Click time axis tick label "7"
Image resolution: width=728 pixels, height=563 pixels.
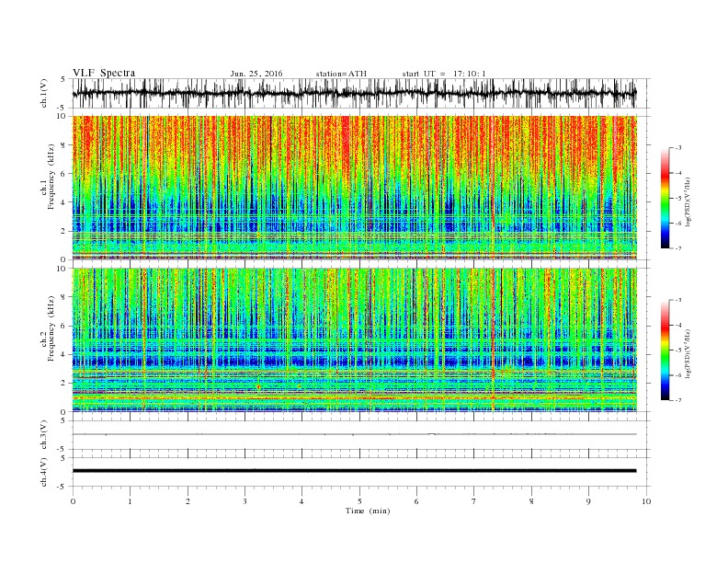474,501
